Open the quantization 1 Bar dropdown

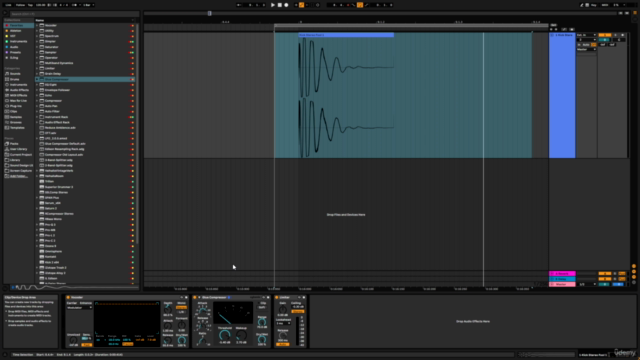(x=88, y=5)
